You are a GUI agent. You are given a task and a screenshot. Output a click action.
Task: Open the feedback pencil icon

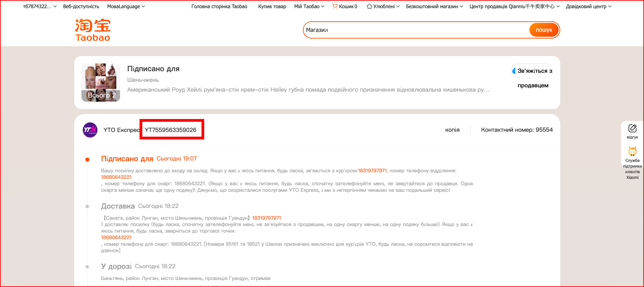click(x=632, y=129)
